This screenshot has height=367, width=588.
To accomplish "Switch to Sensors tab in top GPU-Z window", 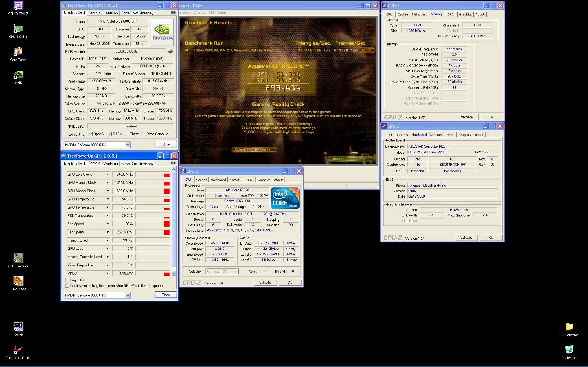I will (94, 13).
